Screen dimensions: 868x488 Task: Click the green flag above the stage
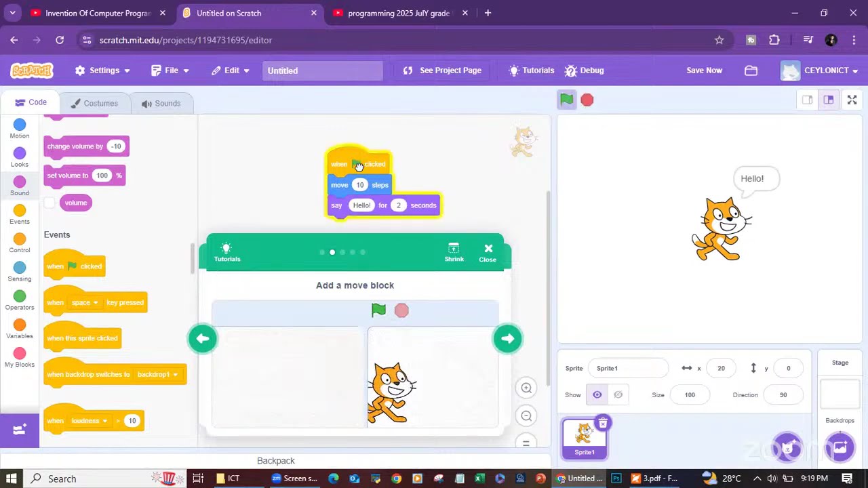[567, 100]
